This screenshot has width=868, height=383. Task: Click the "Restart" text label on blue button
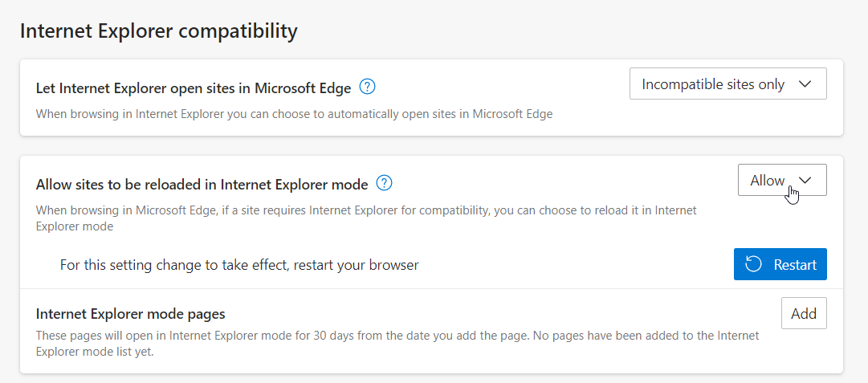coord(794,265)
